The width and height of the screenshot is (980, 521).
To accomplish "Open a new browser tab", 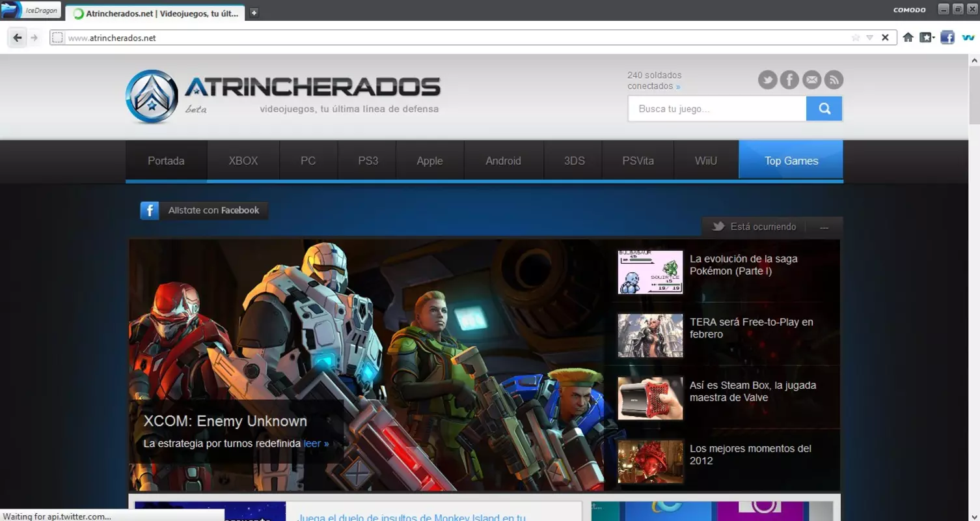I will (254, 13).
